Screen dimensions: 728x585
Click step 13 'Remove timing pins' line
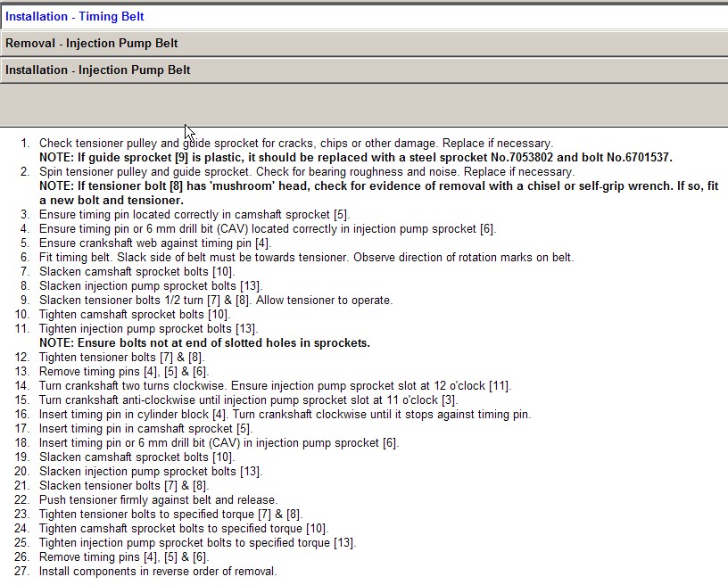point(122,372)
